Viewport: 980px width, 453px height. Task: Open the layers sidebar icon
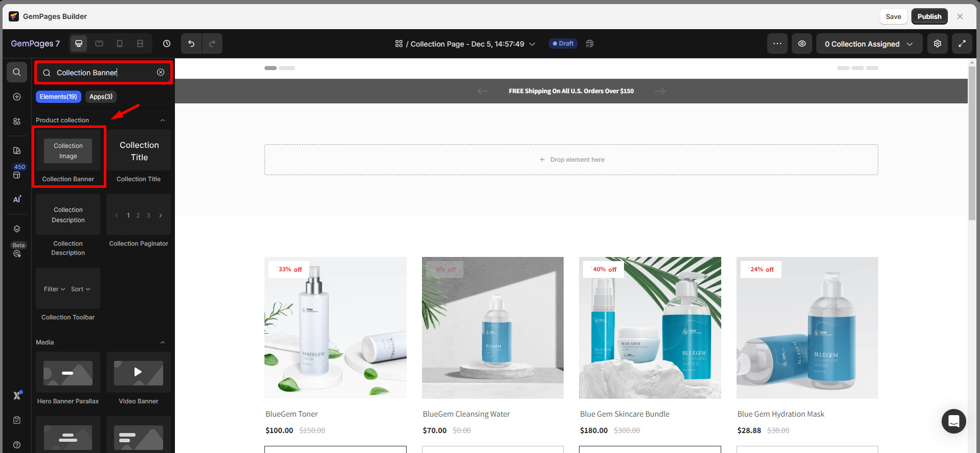17,229
